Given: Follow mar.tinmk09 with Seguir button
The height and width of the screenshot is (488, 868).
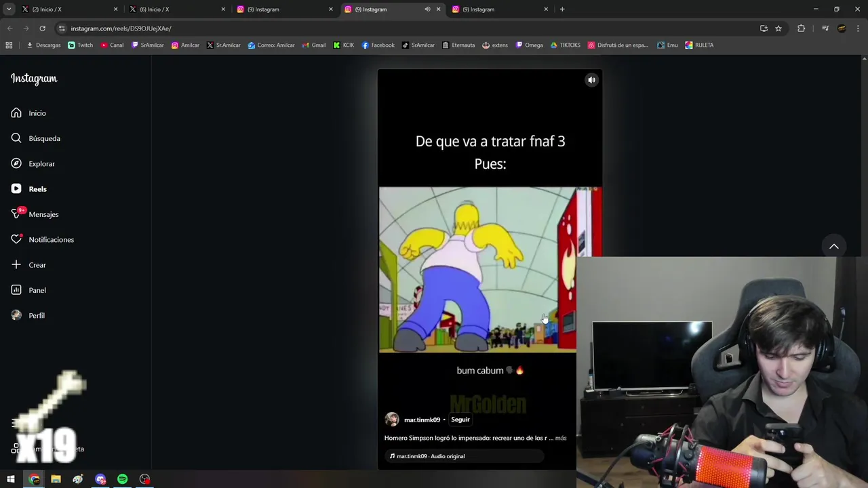Looking at the screenshot, I should (x=460, y=420).
